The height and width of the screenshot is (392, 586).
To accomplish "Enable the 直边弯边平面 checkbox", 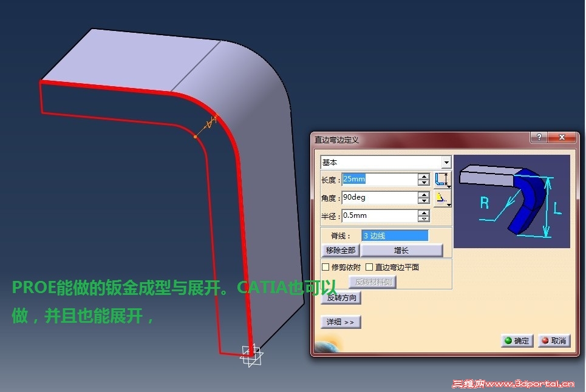I will [x=369, y=267].
